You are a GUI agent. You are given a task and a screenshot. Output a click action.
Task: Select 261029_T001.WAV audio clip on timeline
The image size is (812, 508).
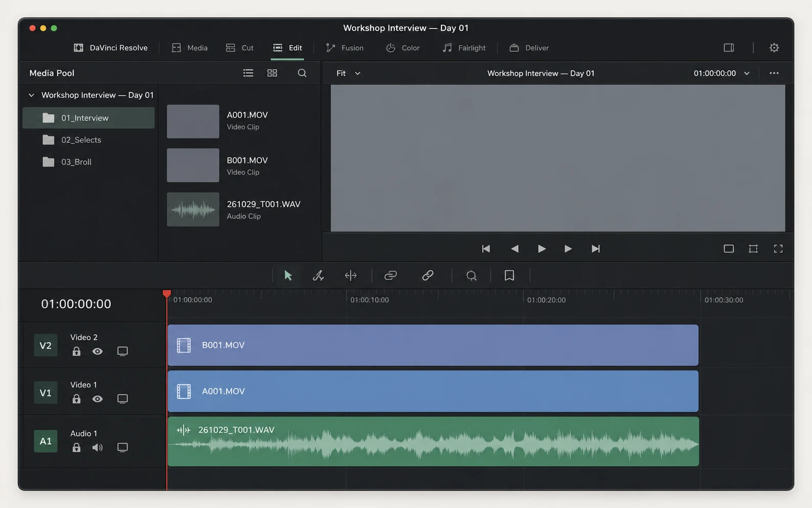coord(433,441)
